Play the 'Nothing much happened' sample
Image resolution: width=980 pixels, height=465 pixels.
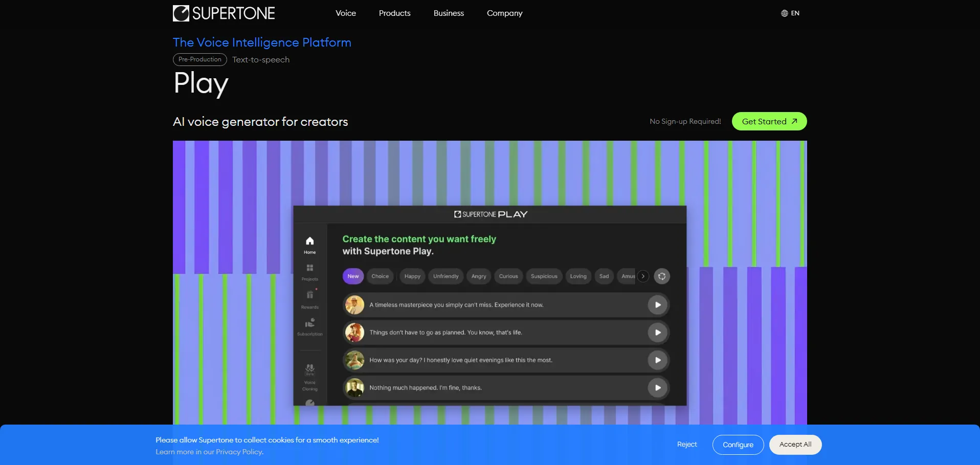(x=657, y=388)
